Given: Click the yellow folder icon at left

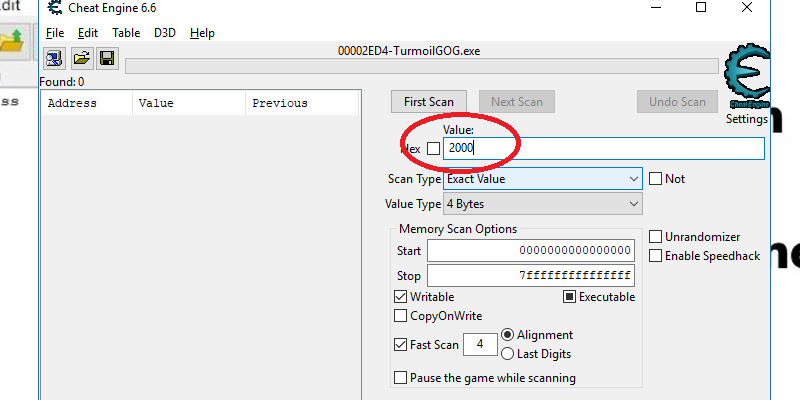Looking at the screenshot, I should pos(12,40).
